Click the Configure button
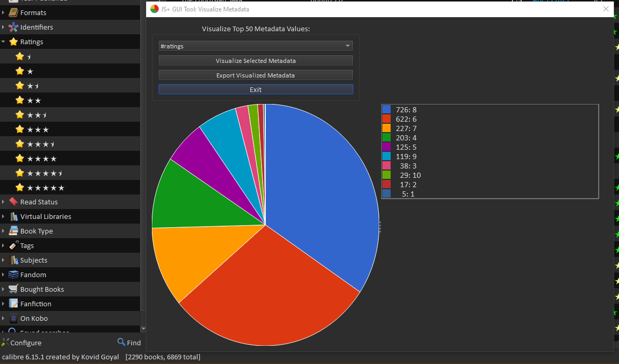This screenshot has width=619, height=364. tap(21, 343)
